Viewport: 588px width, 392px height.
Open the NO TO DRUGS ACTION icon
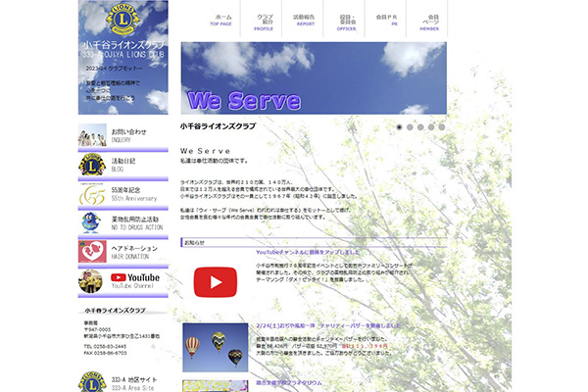click(x=92, y=222)
